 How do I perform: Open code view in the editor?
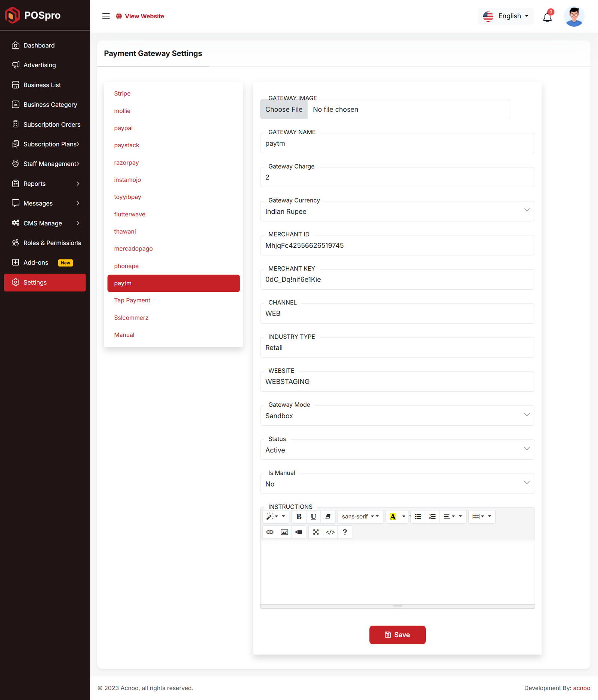pyautogui.click(x=330, y=532)
